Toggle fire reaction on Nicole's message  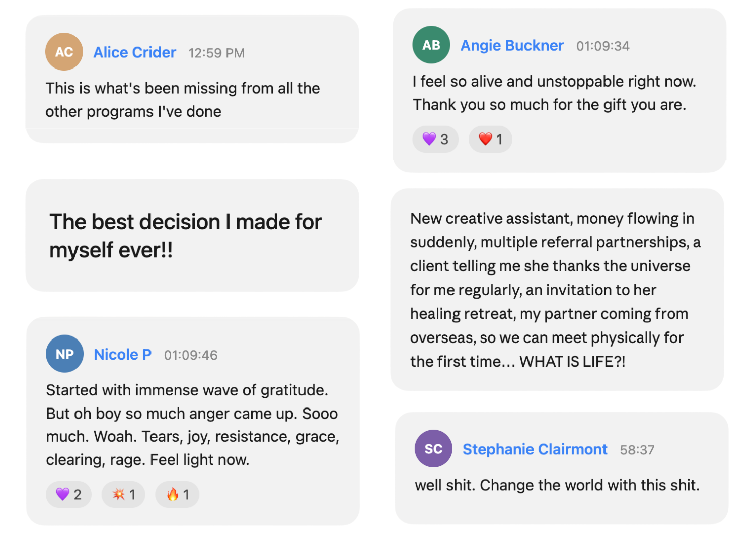(177, 494)
